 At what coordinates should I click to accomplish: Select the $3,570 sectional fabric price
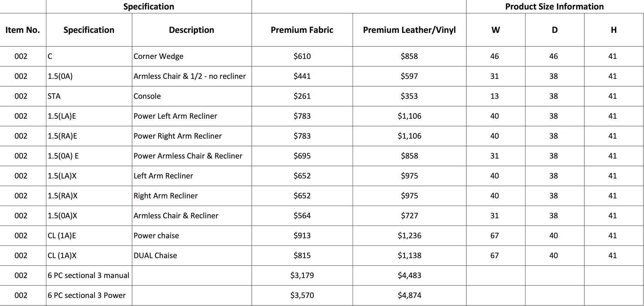[x=302, y=295]
